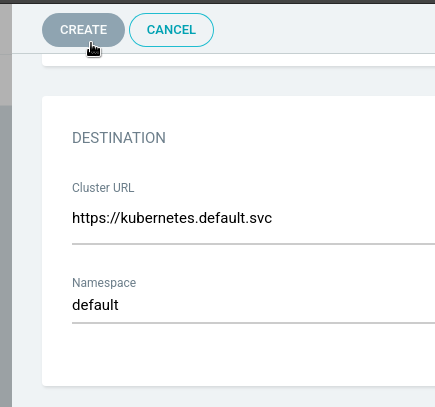Dismiss panel via dimmed overlay on left
Viewport: 435px width, 407px height.
(x=6, y=253)
